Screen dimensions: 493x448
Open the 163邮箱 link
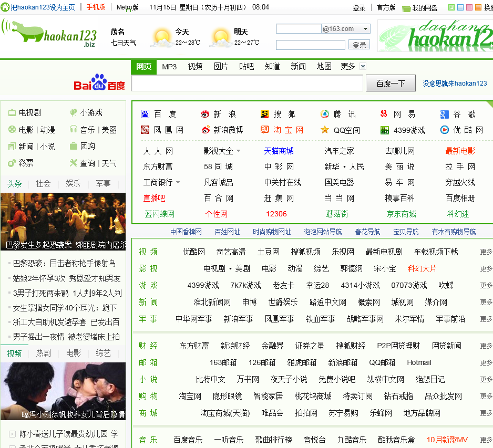click(x=223, y=362)
